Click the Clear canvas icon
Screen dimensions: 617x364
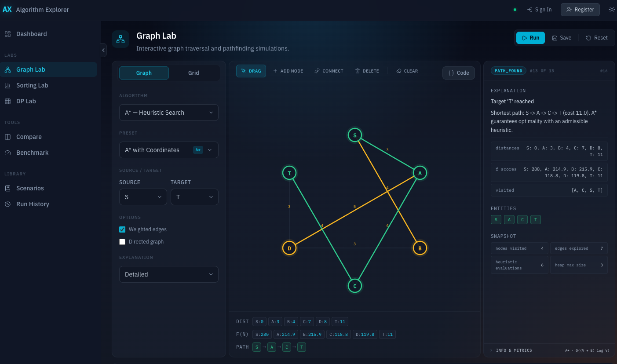tap(406, 70)
